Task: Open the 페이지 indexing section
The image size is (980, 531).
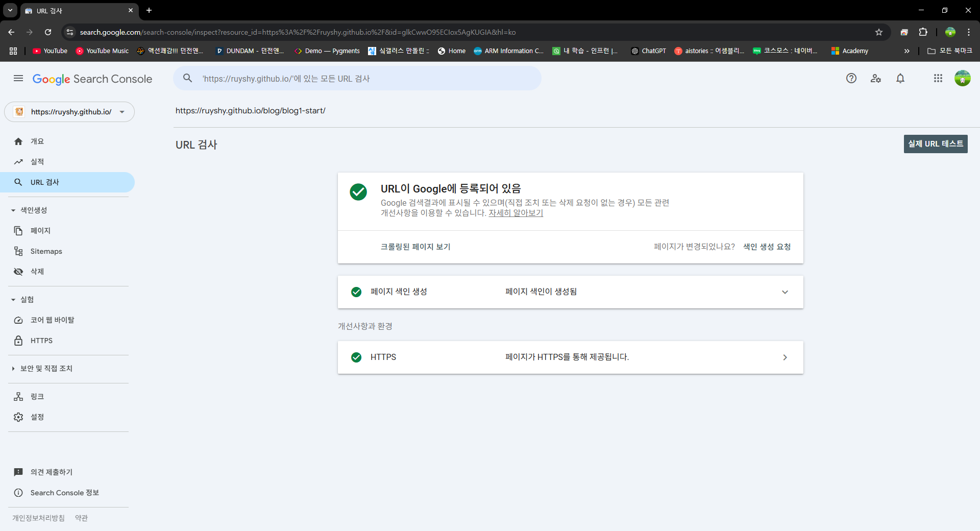Action: pos(40,230)
